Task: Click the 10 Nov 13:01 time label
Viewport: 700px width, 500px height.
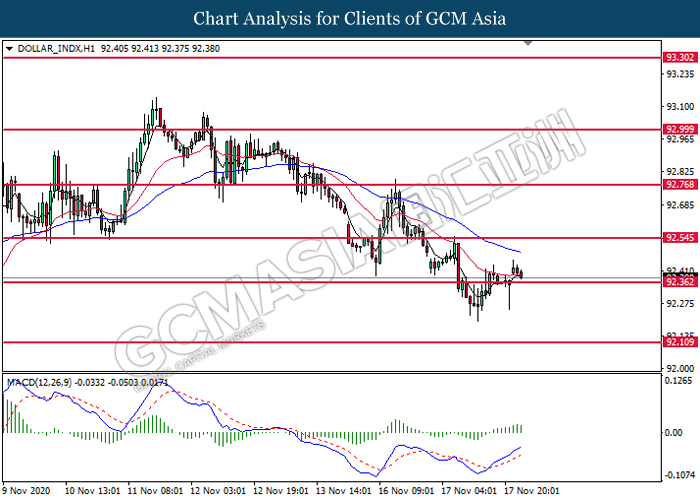Action: [x=92, y=491]
